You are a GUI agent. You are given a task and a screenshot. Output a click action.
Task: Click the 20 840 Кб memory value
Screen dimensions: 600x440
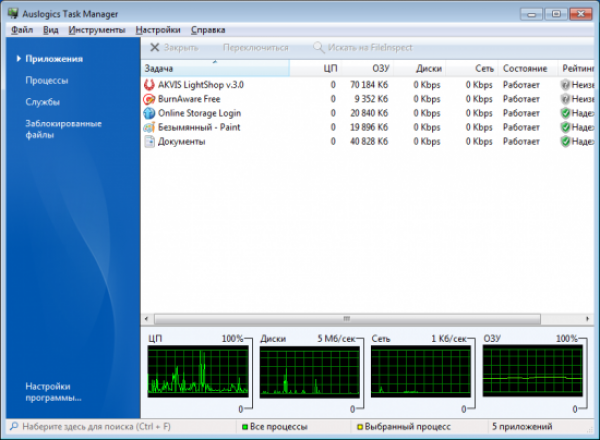click(x=369, y=113)
